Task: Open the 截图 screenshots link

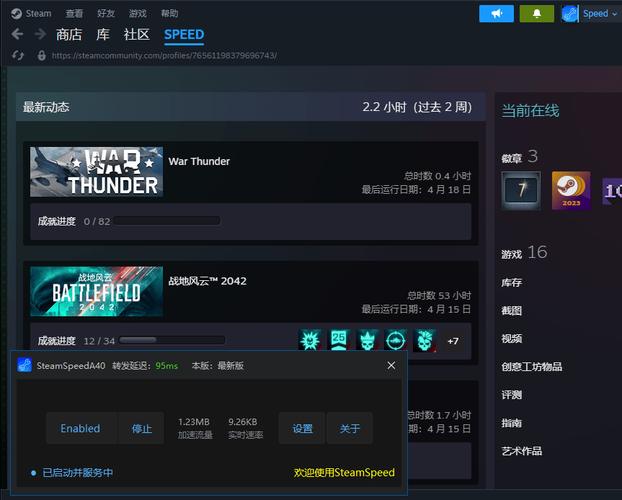Action: point(512,311)
